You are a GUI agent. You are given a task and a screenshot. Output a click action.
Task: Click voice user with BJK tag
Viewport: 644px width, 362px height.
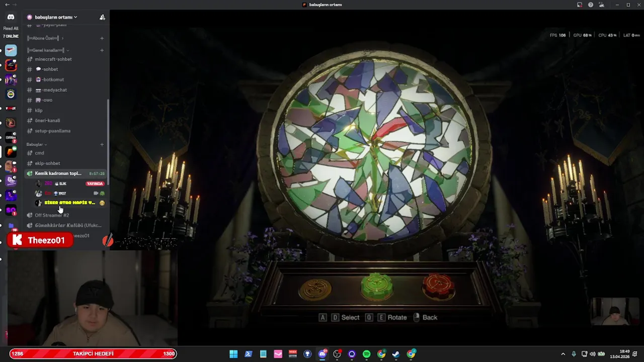coord(69,184)
